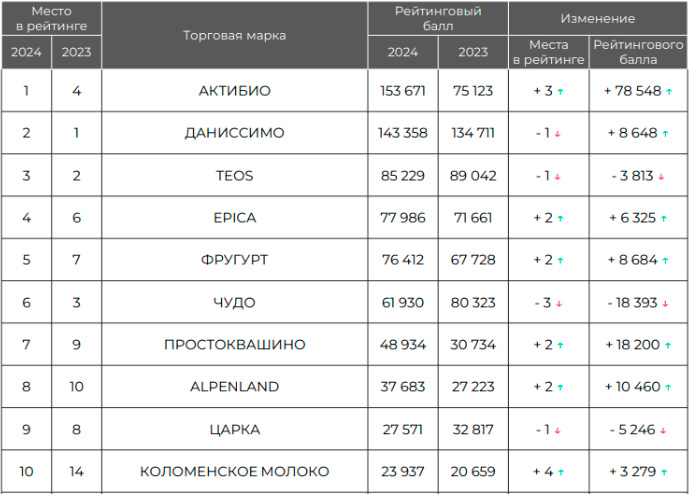The width and height of the screenshot is (689, 494).
Task: Select the 153 671 rating score cell
Action: tap(403, 91)
